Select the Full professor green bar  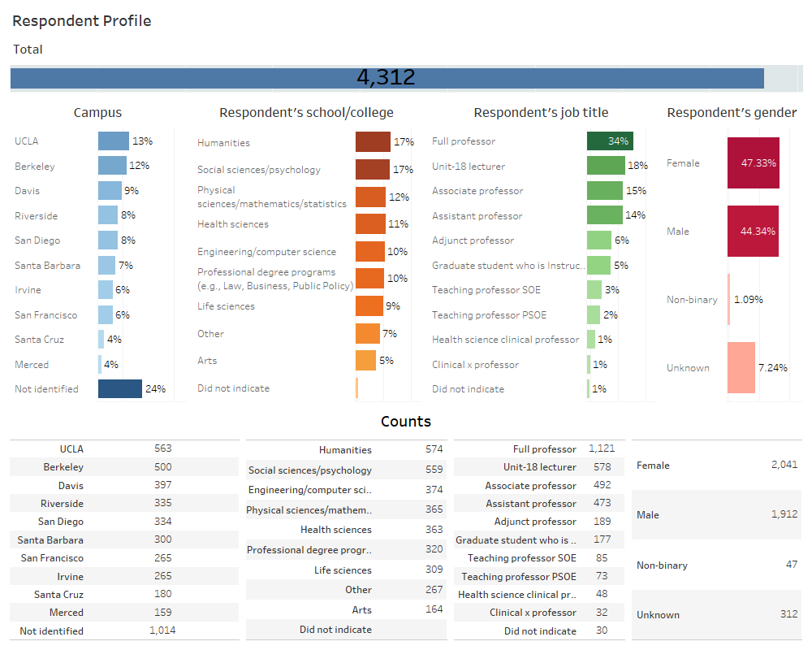pos(609,141)
